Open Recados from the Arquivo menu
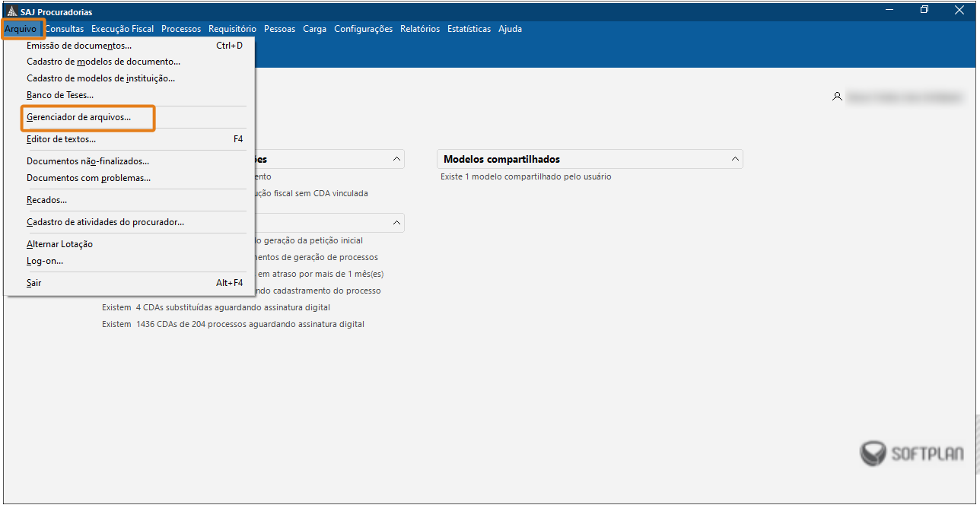The width and height of the screenshot is (980, 505). (46, 200)
